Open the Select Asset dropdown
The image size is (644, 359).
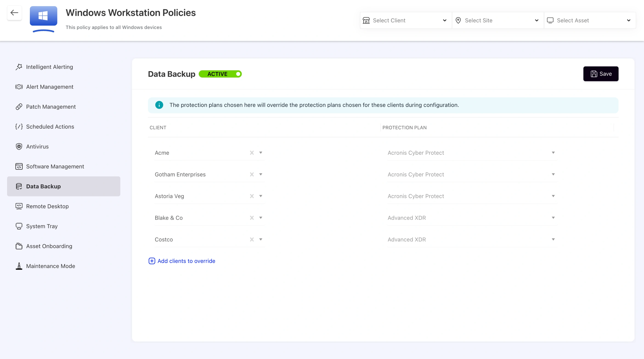click(x=590, y=20)
